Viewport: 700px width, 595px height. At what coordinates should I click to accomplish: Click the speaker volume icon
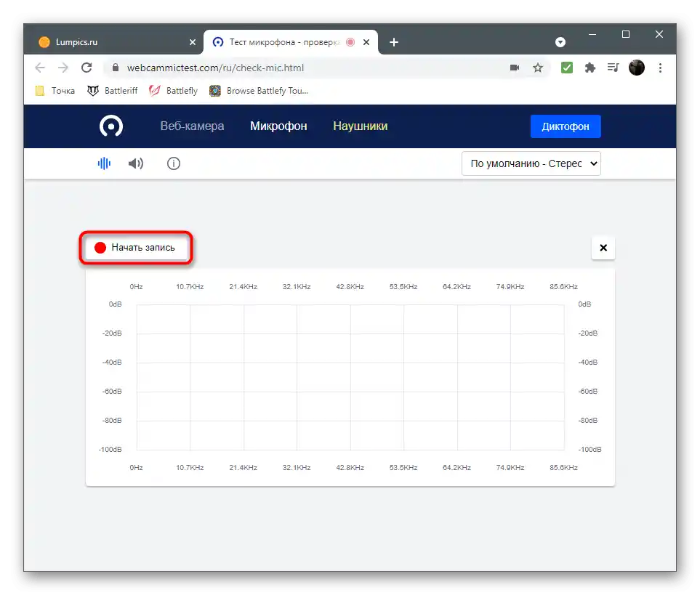[x=136, y=163]
